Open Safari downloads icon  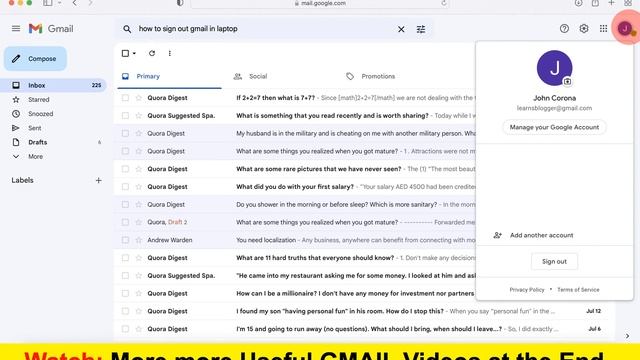(578, 3)
